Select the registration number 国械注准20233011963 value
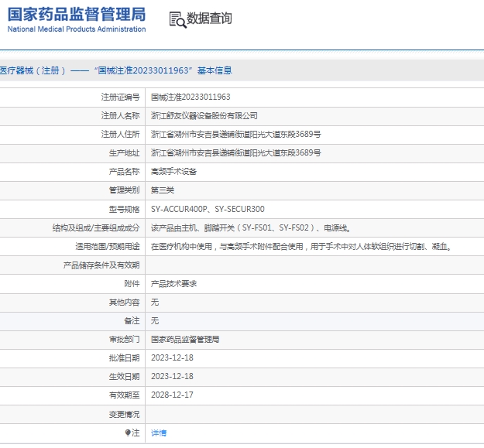The image size is (484, 448). [x=191, y=97]
